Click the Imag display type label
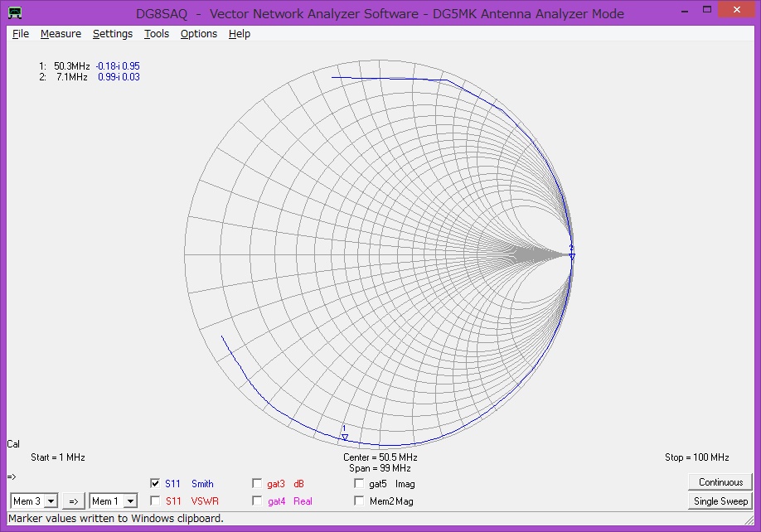Screen dimensions: 761x532 [x=405, y=484]
